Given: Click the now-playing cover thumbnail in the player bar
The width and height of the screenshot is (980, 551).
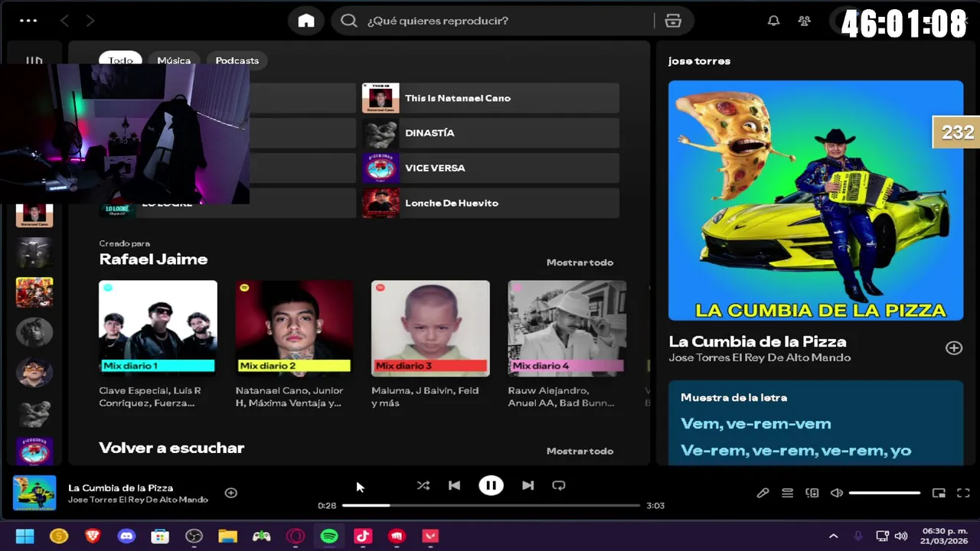Looking at the screenshot, I should [34, 493].
